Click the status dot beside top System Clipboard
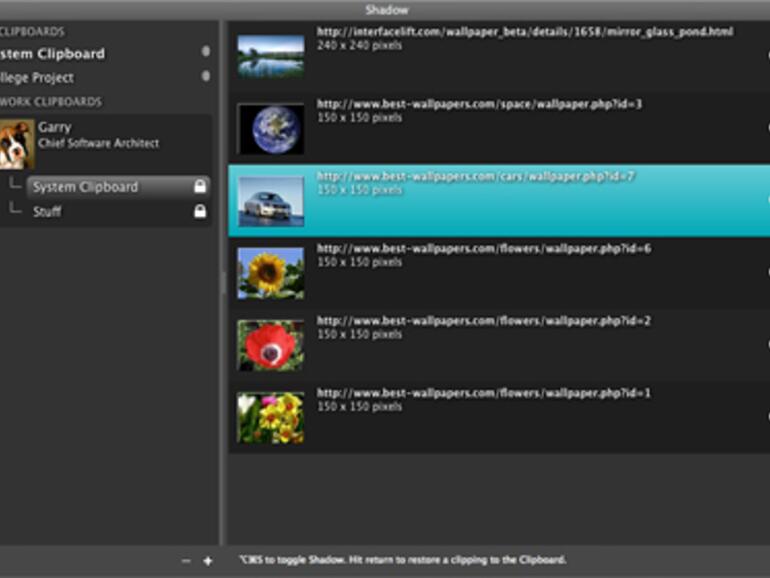 [x=206, y=51]
